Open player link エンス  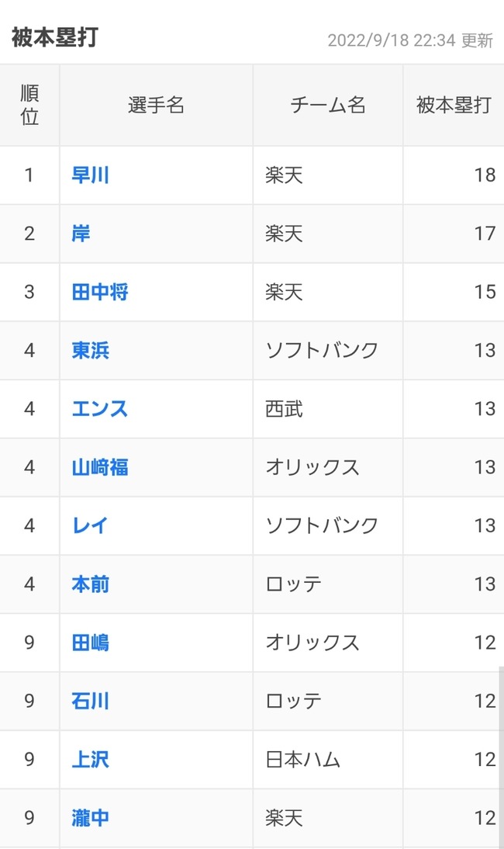click(x=100, y=409)
